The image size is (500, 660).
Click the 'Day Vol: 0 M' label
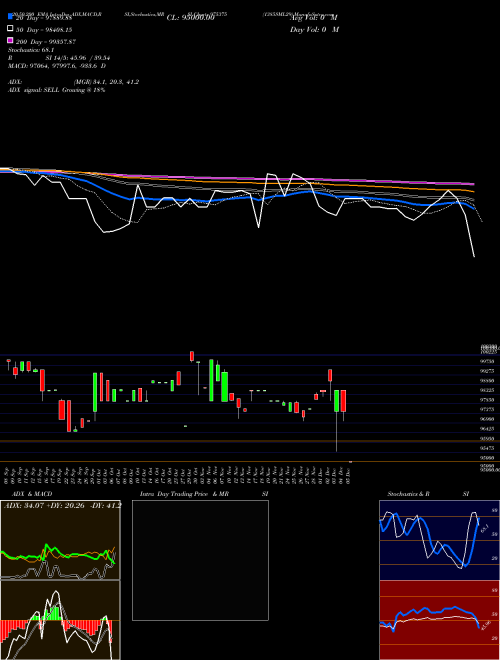[x=314, y=29]
